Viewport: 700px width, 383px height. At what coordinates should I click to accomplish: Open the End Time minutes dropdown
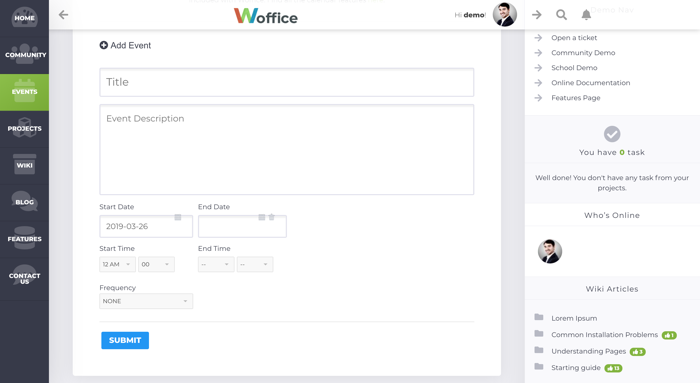[x=255, y=264]
